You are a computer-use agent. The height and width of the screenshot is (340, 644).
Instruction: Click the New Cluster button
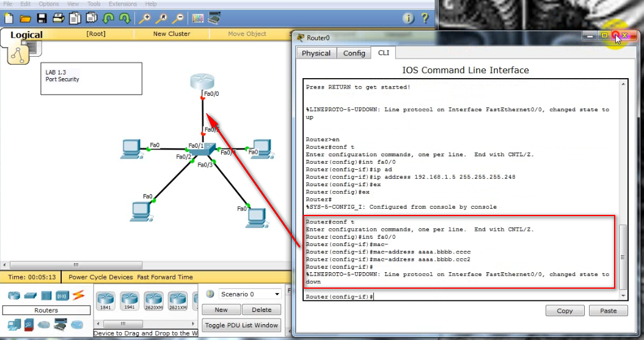click(x=171, y=34)
